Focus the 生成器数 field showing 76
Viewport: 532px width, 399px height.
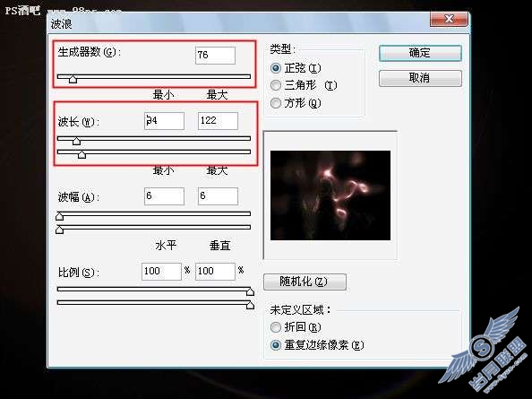tap(216, 56)
